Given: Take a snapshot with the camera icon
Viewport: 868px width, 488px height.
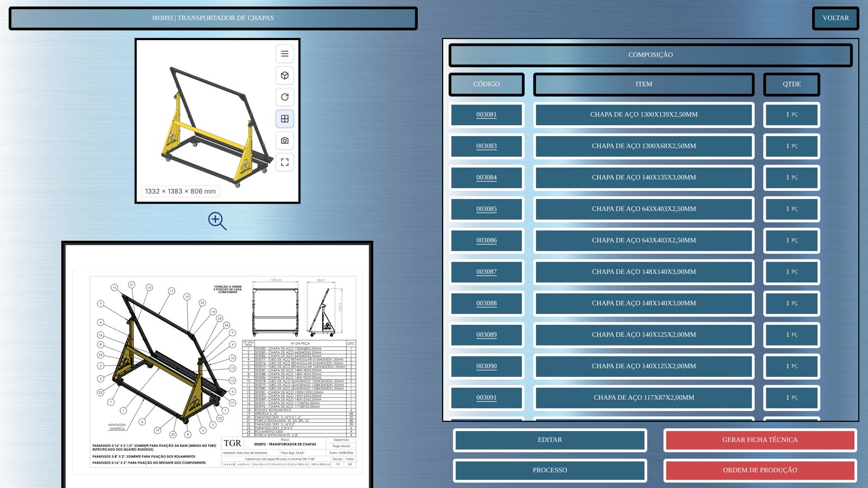Looking at the screenshot, I should (285, 140).
